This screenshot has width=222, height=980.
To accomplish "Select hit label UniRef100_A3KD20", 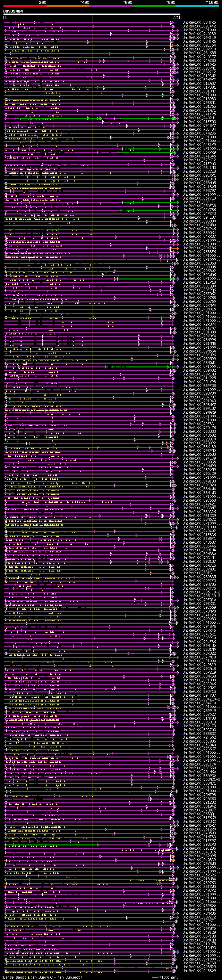I will point(199,485).
